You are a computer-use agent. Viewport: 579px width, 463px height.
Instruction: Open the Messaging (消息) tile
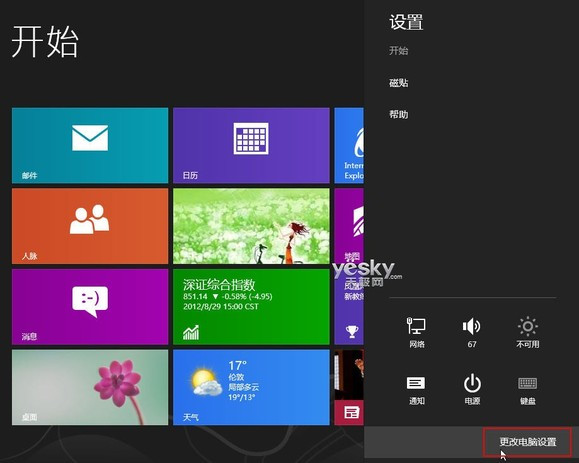click(90, 306)
